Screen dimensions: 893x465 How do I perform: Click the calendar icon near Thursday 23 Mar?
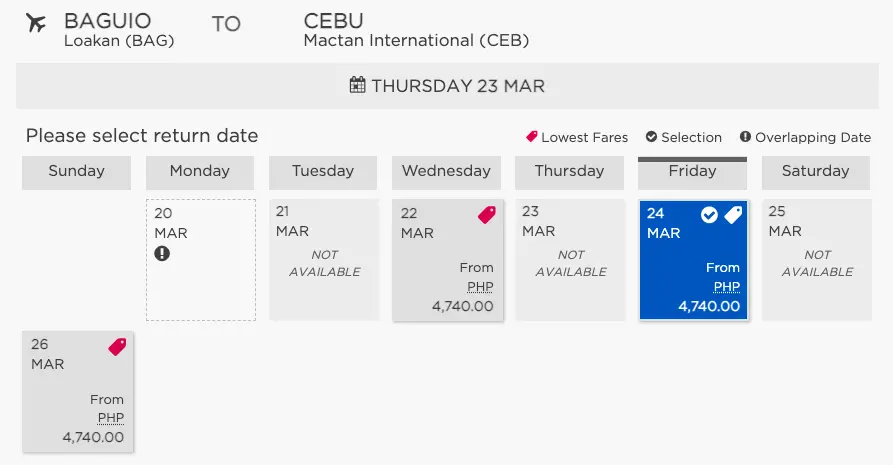coord(357,85)
